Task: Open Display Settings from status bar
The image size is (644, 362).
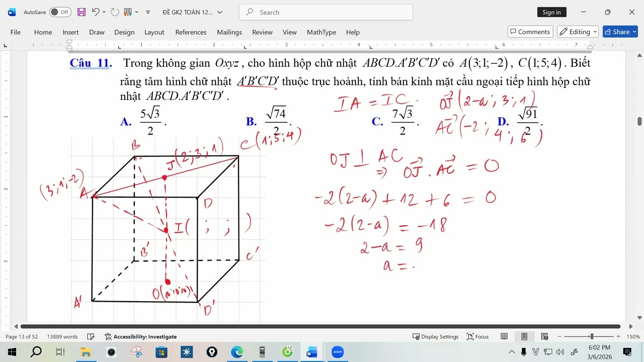Action: click(x=436, y=337)
